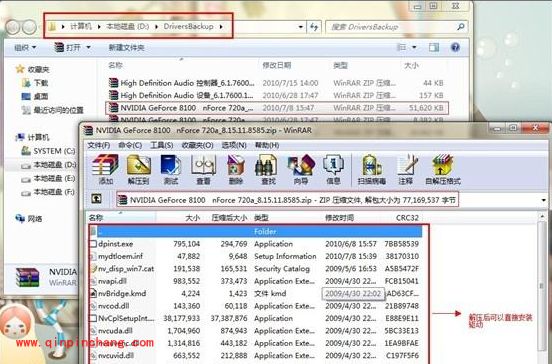
Task: Select the parent folder (..) row in WinRAR
Action: (255, 231)
